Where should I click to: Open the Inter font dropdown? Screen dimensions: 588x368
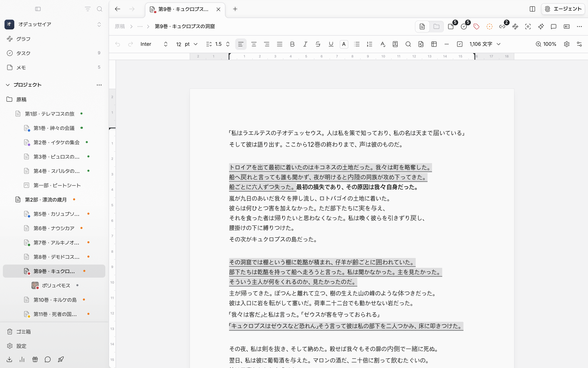tap(154, 44)
